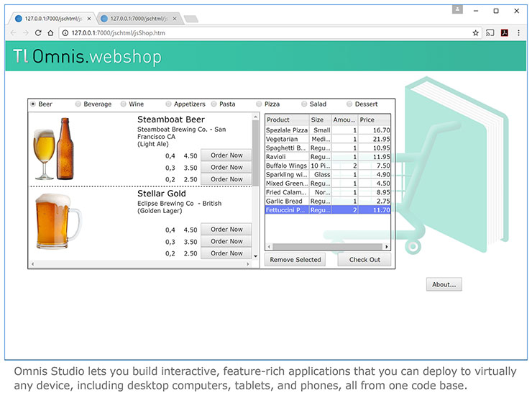Image resolution: width=532 pixels, height=398 pixels.
Task: Open a new browser tab
Action: coord(191,19)
